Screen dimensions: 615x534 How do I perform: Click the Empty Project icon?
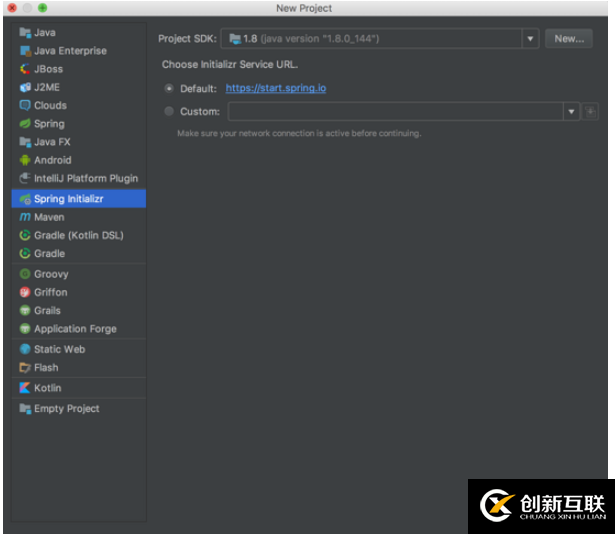[x=25, y=408]
